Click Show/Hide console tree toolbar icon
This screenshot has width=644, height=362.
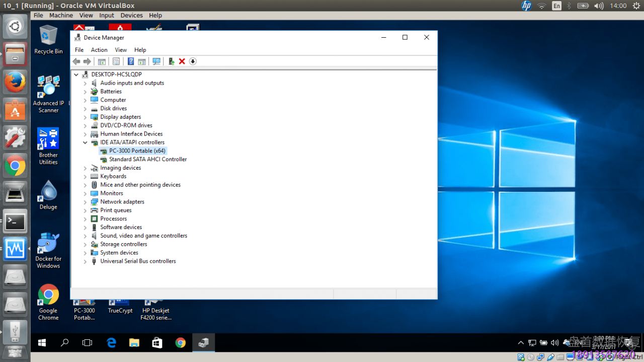[x=102, y=61]
